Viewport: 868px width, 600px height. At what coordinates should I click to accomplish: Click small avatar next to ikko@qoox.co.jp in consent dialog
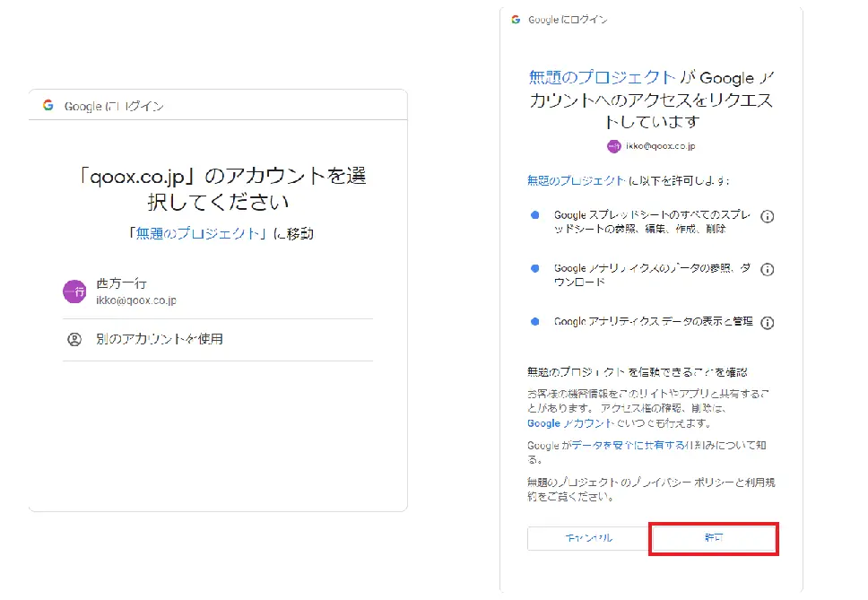(x=614, y=146)
